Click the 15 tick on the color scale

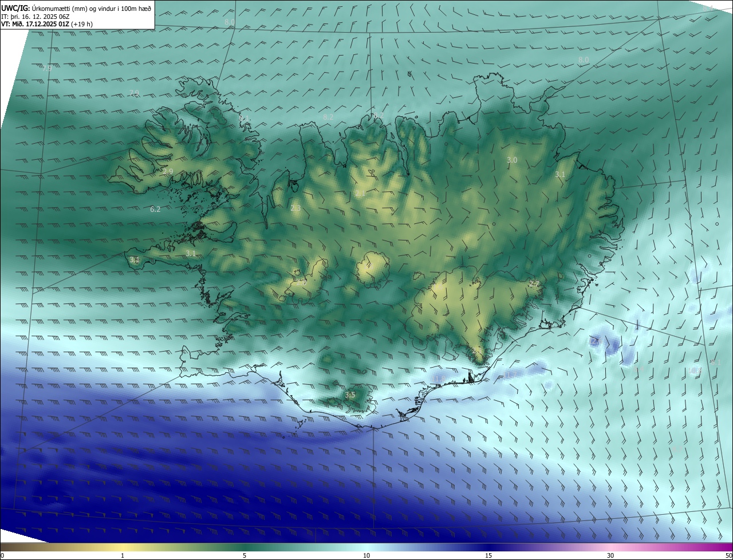(488, 555)
